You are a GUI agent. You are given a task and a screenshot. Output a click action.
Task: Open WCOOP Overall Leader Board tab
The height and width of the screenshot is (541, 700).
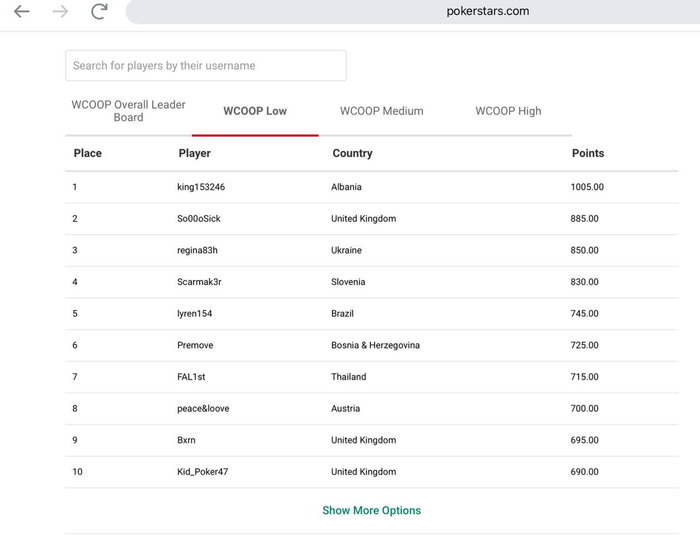pos(128,111)
